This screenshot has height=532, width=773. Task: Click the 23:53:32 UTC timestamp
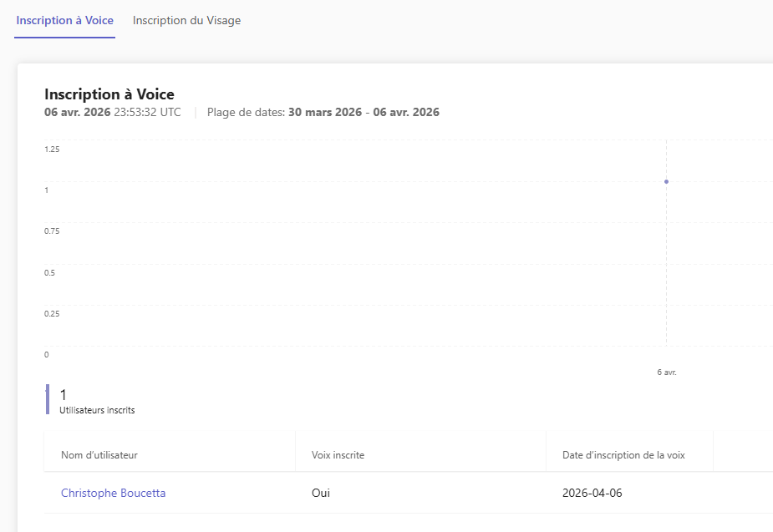147,112
